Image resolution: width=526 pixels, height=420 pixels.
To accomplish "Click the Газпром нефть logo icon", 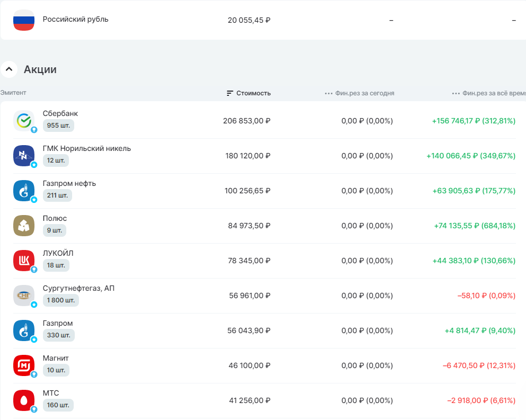I will (x=24, y=191).
